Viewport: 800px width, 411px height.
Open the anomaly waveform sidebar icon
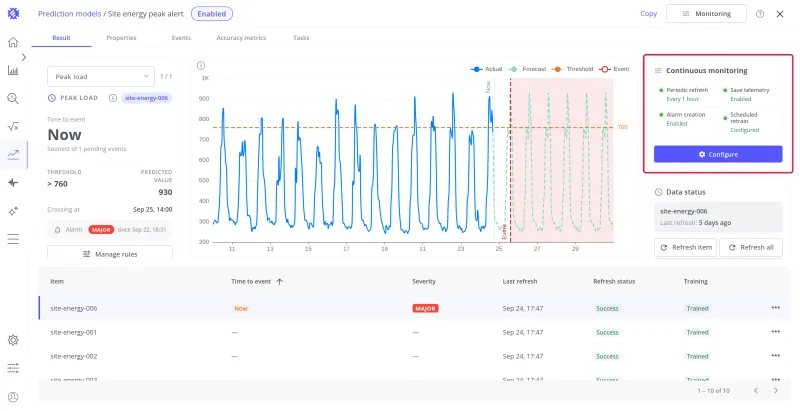(x=13, y=183)
